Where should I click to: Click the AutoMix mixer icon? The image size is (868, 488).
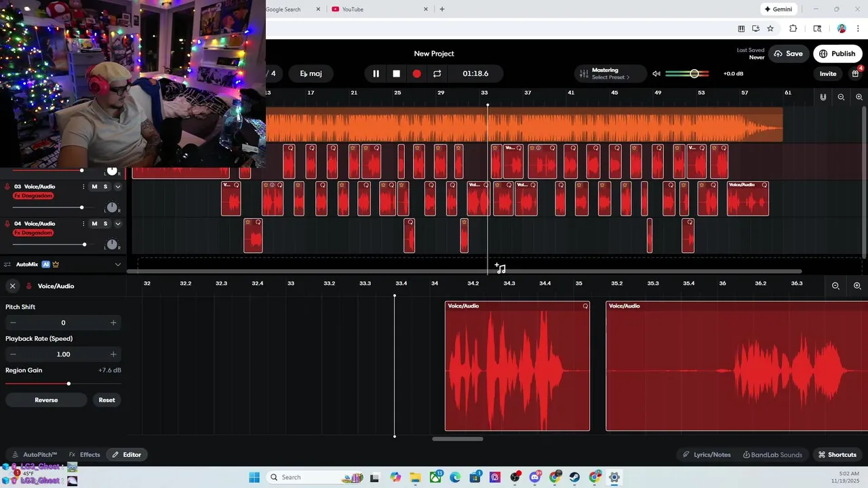pyautogui.click(x=7, y=264)
